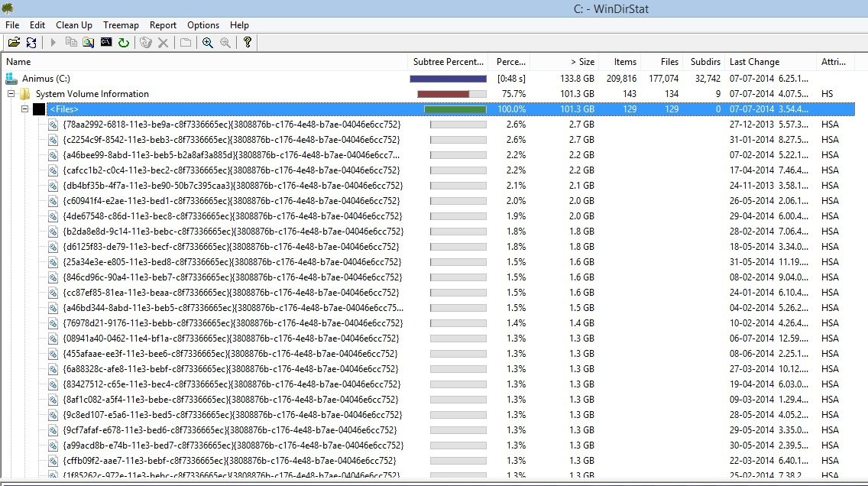The width and height of the screenshot is (868, 486).
Task: Click the Delete X toolbar icon
Action: (163, 43)
